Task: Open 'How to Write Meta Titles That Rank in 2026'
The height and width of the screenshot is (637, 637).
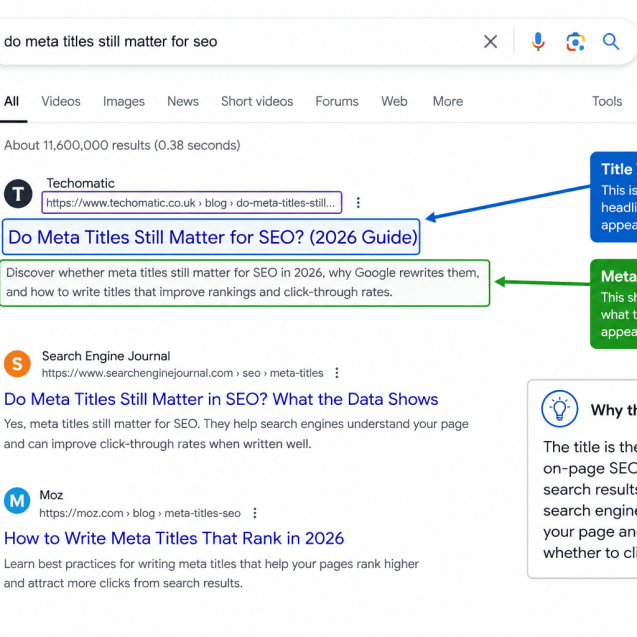Action: 174,538
